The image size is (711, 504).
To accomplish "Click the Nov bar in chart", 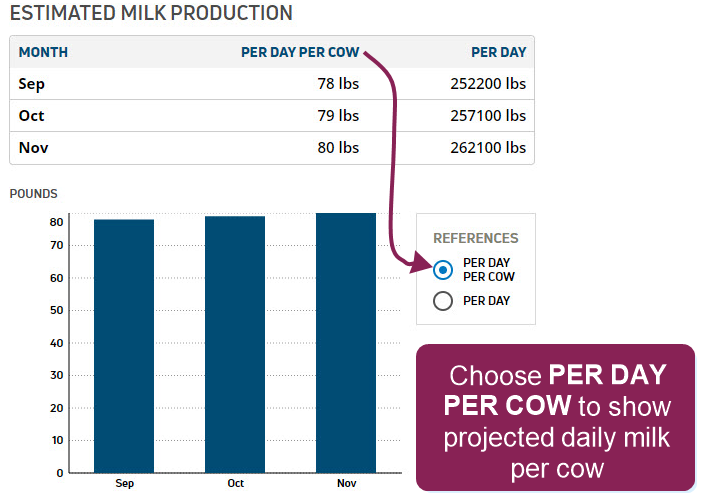I will coord(346,343).
